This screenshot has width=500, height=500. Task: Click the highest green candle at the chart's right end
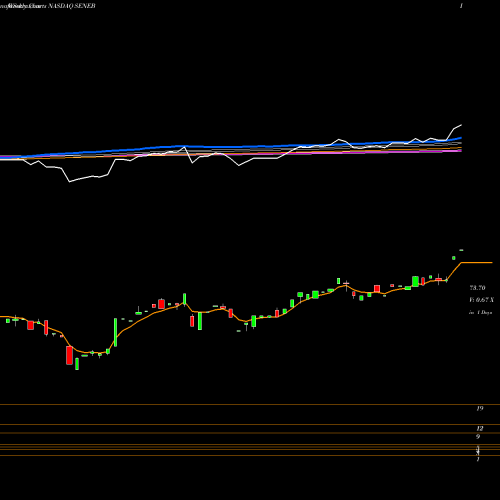point(461,250)
